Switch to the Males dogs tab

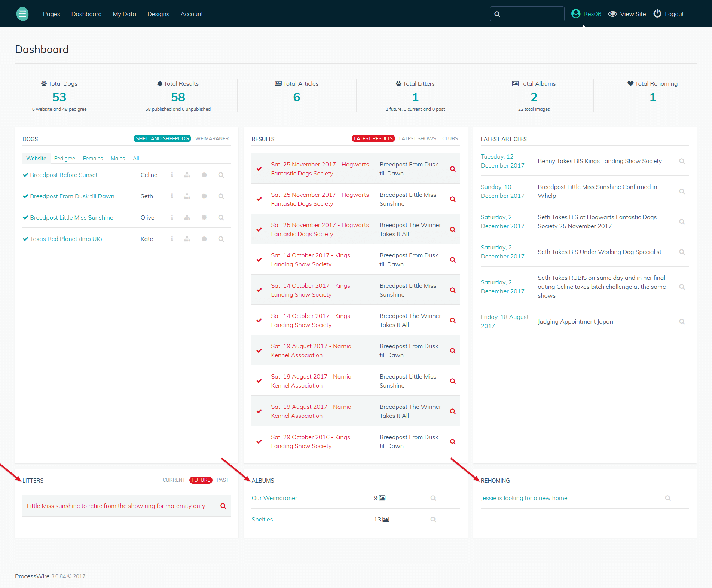coord(118,159)
